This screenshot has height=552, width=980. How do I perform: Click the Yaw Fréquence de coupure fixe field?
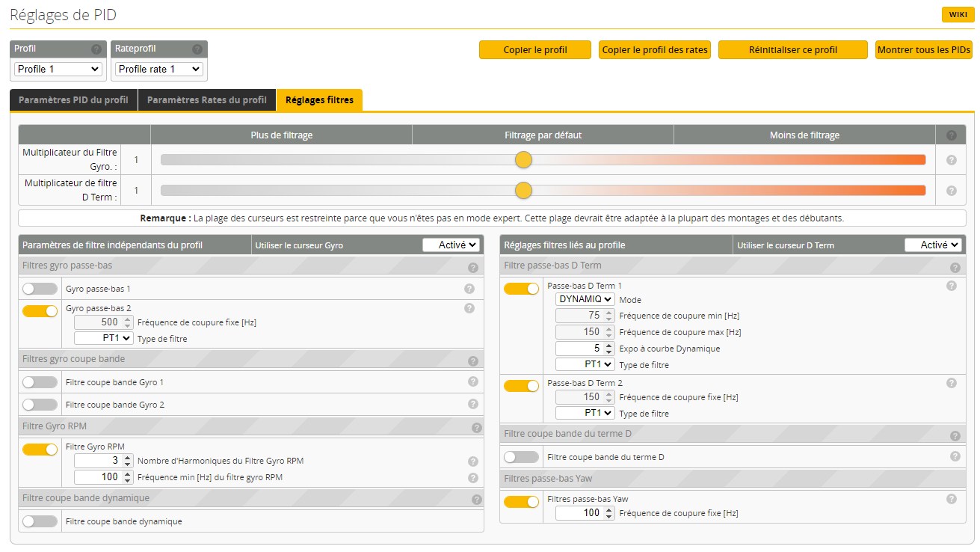click(581, 513)
